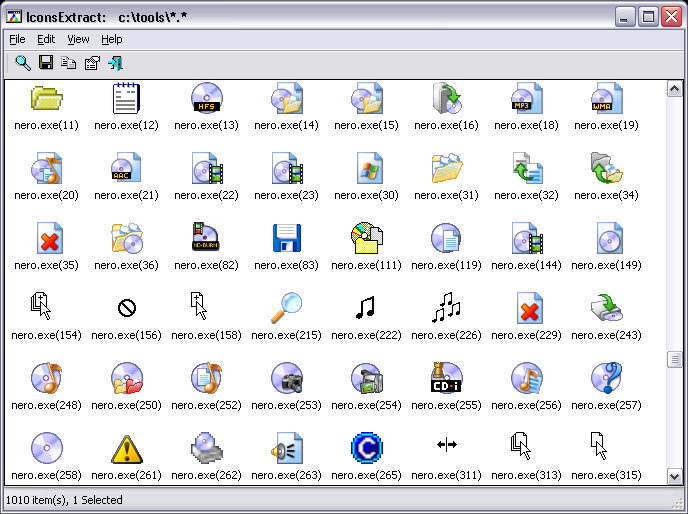Select the notepad icon nero.exe(12)
Image resolution: width=688 pixels, height=514 pixels.
126,98
